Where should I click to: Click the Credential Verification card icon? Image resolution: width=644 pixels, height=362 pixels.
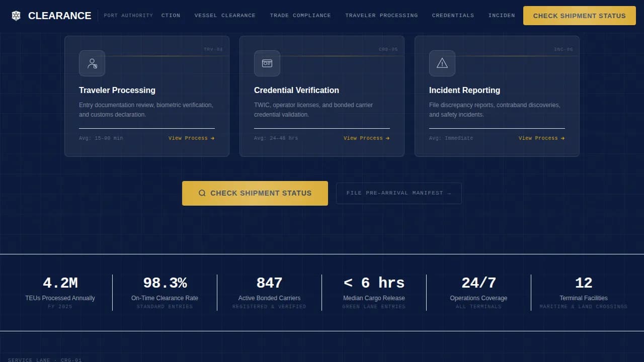[267, 63]
